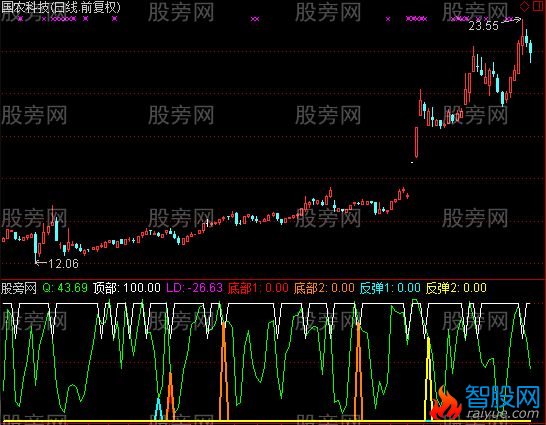The image size is (546, 425).
Task: Select the 反弹1: 0.00 indicator value
Action: point(390,288)
